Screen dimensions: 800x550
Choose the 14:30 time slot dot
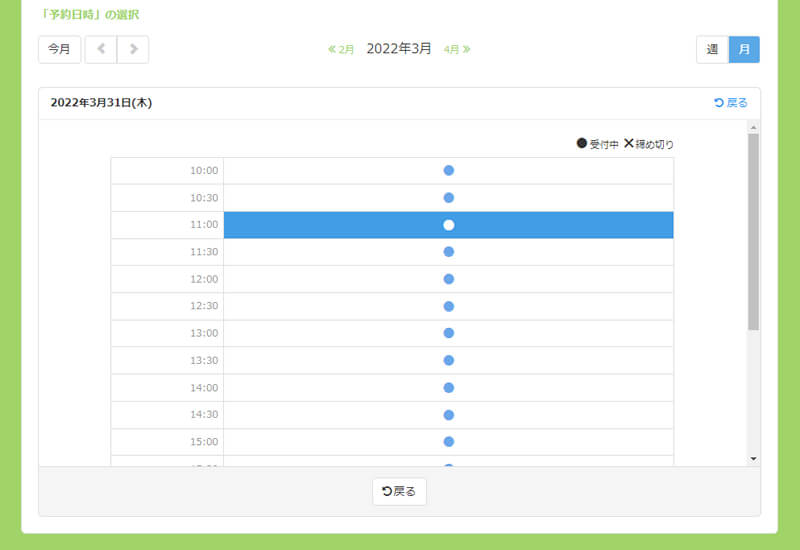[449, 414]
